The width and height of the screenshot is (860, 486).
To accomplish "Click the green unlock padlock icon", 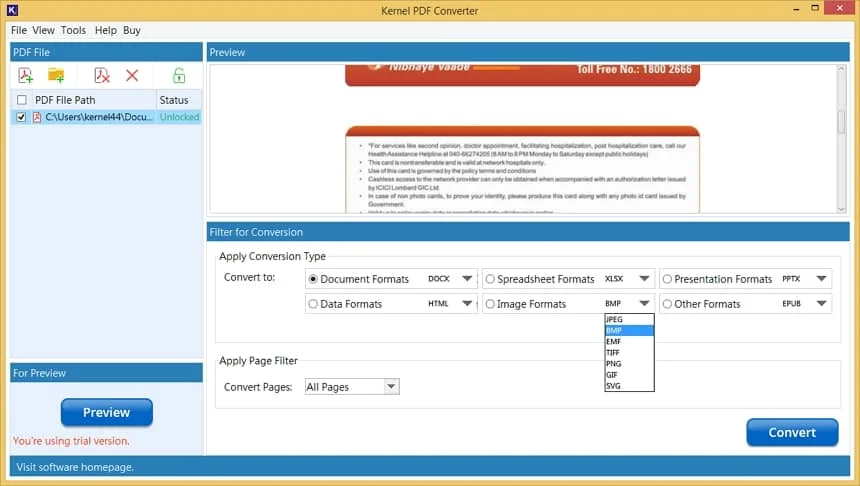I will pos(179,75).
